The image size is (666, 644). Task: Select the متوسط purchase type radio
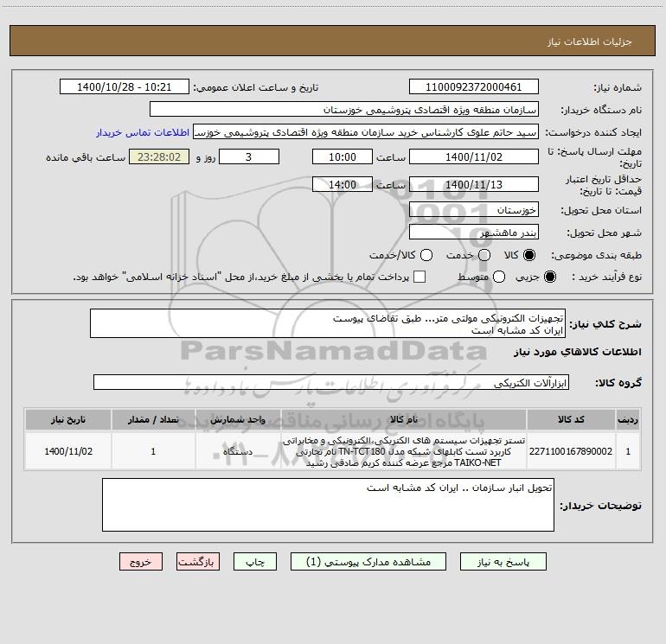pyautogui.click(x=499, y=277)
